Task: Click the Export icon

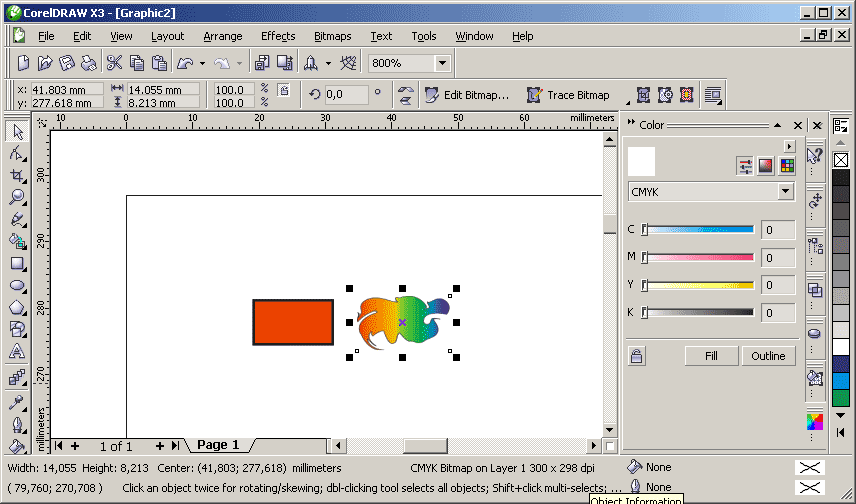Action: click(x=284, y=63)
